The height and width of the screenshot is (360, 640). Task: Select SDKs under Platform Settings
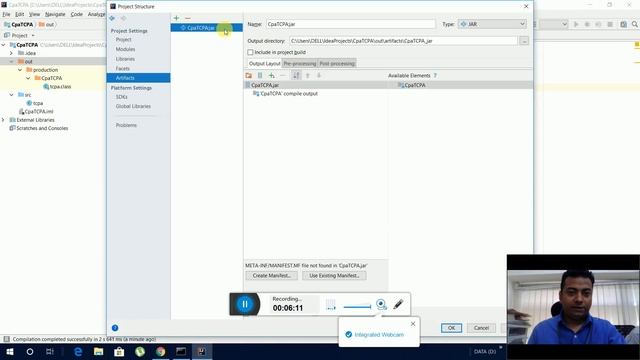(x=122, y=97)
